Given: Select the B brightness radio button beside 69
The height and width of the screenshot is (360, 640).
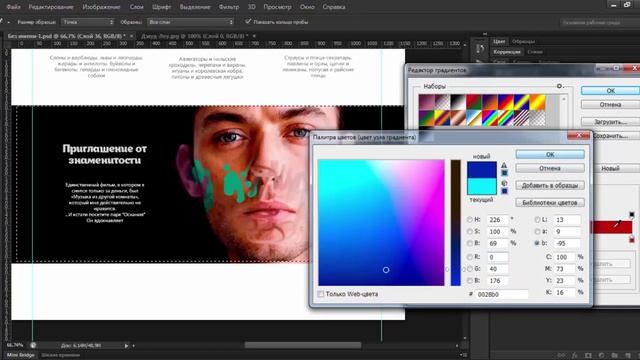Looking at the screenshot, I should (x=470, y=243).
